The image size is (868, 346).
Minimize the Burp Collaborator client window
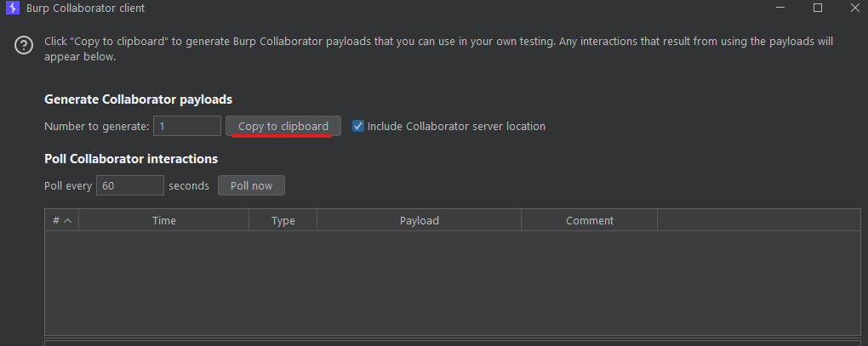[x=780, y=9]
